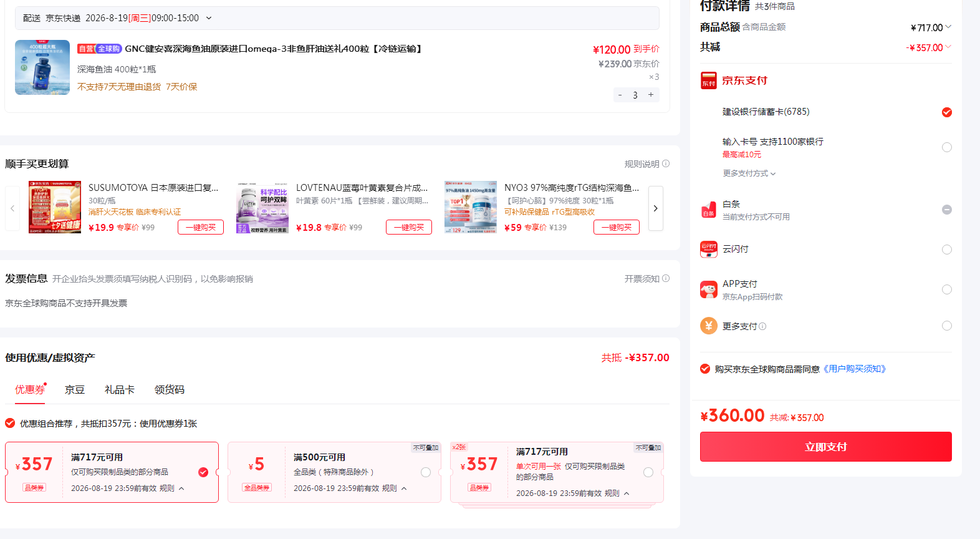Open the NYO3 97%高纯度rTG product title
980x539 pixels.
coord(572,188)
